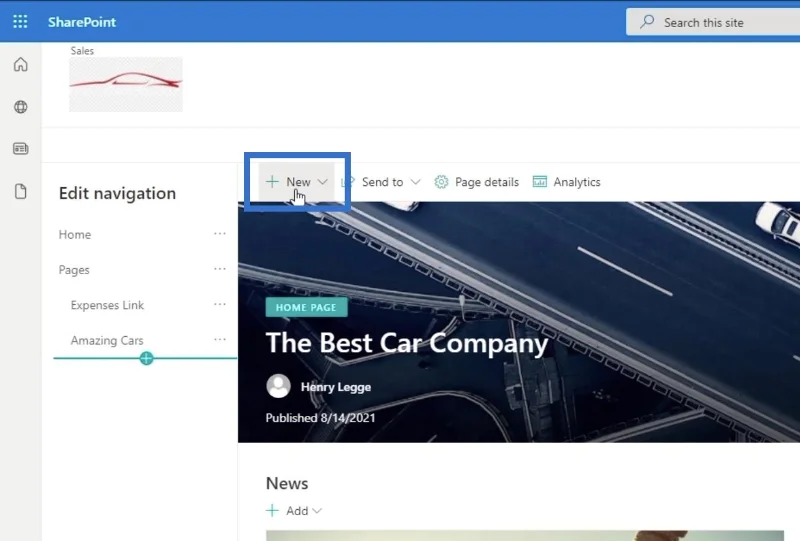Open the News icon in the left rail
Image resolution: width=800 pixels, height=541 pixels.
click(x=20, y=149)
